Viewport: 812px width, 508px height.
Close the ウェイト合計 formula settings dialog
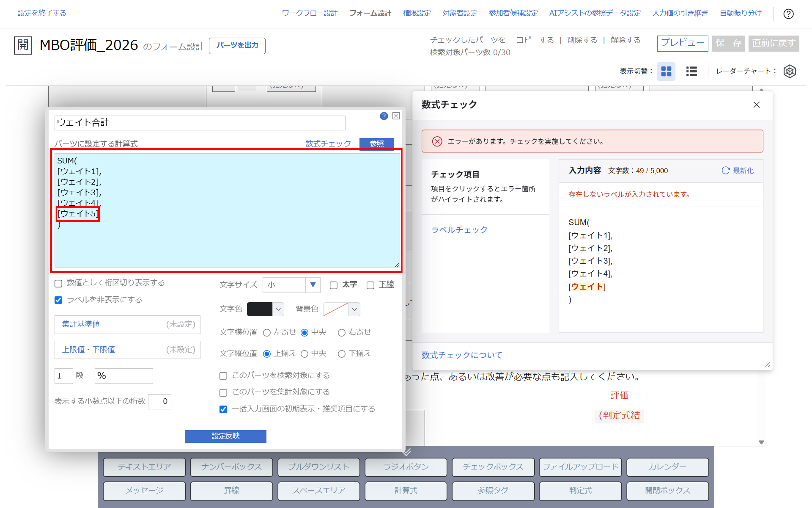coord(396,116)
